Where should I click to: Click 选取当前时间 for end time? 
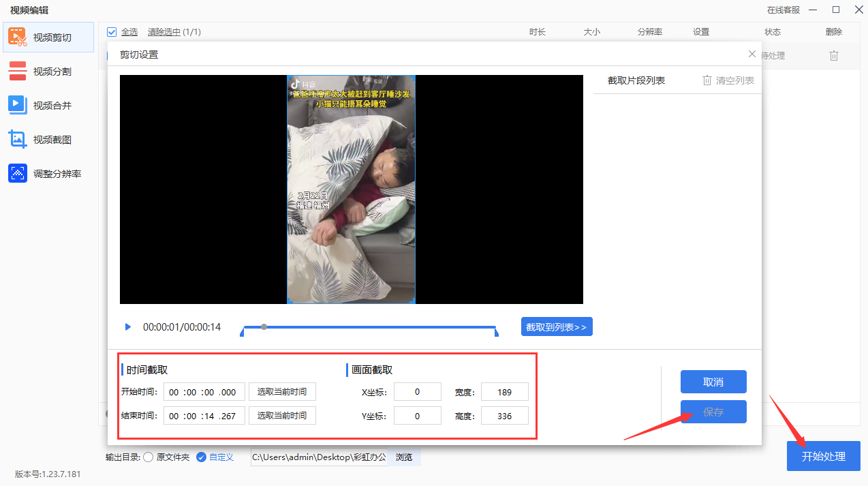[282, 416]
